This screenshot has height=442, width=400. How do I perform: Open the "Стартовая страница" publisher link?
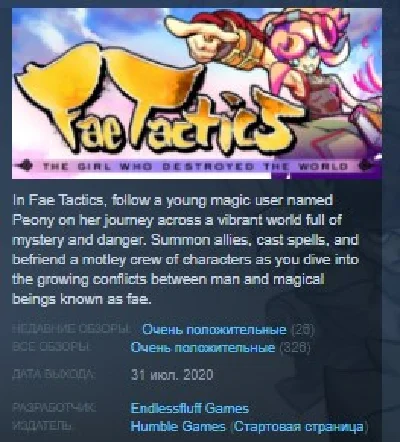pos(299,427)
